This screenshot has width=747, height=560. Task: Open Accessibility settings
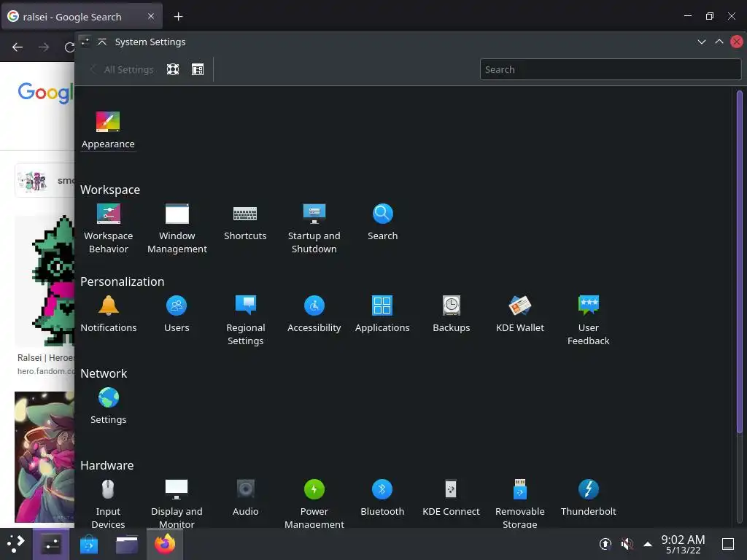[314, 314]
